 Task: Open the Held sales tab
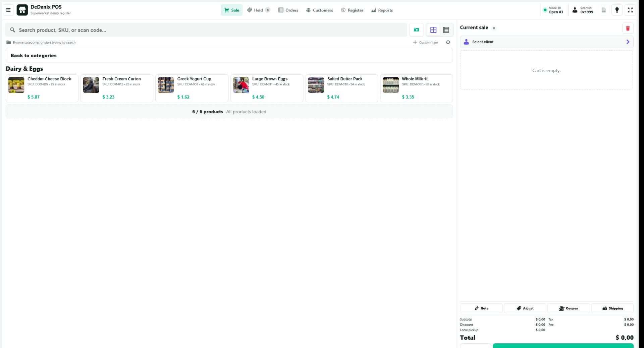point(258,10)
